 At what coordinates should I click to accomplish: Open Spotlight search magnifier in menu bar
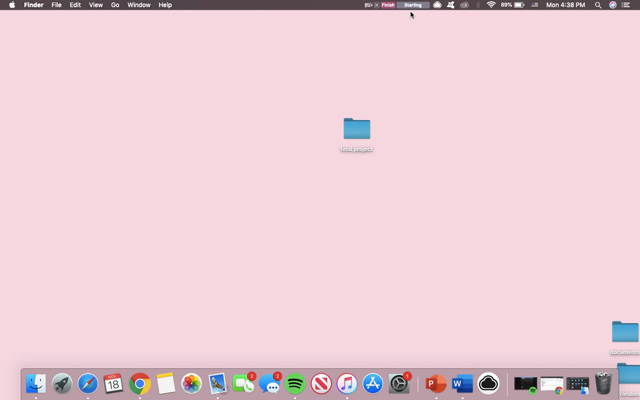(598, 5)
